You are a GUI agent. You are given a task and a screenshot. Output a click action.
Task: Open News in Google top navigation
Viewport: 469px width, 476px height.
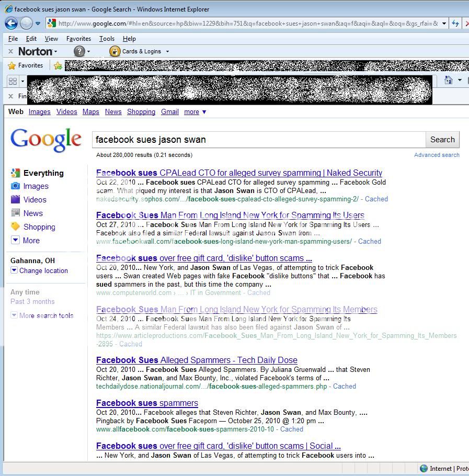pyautogui.click(x=113, y=112)
